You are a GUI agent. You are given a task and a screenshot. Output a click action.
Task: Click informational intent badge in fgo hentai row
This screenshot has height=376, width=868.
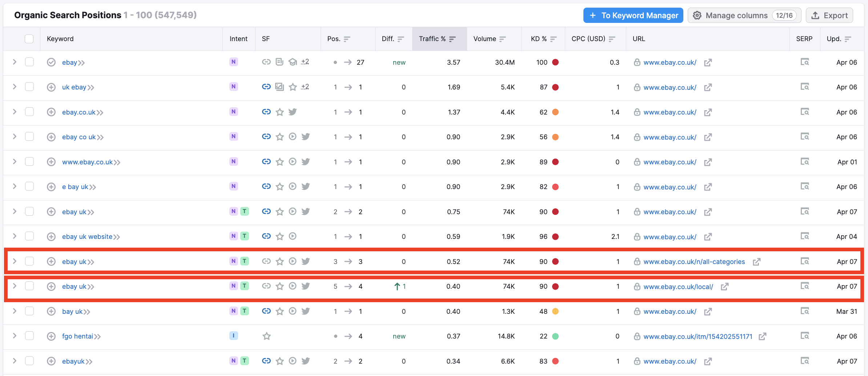coord(233,336)
